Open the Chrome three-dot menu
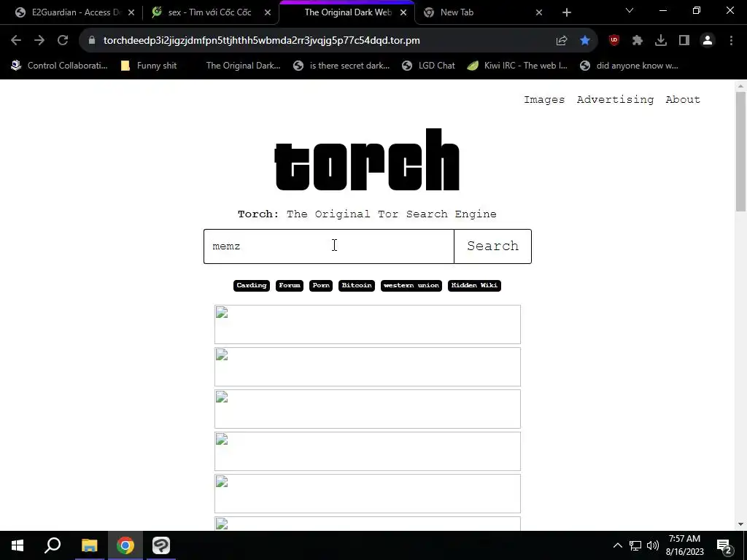747x560 pixels. [x=731, y=41]
